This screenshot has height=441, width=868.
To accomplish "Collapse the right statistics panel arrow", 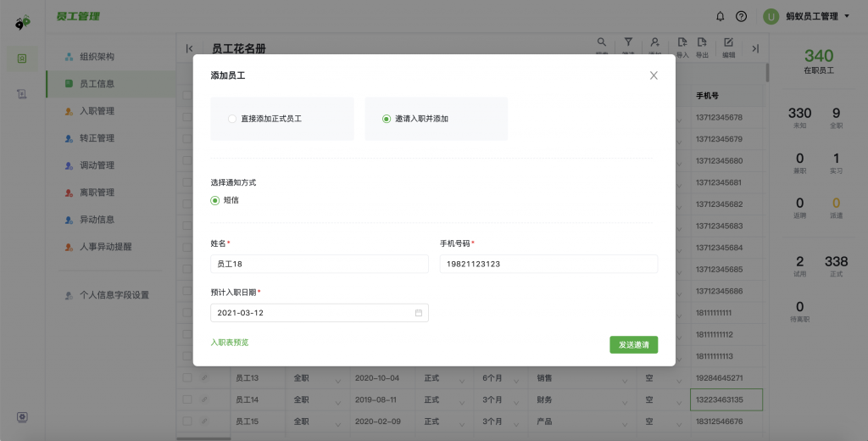I will [755, 48].
